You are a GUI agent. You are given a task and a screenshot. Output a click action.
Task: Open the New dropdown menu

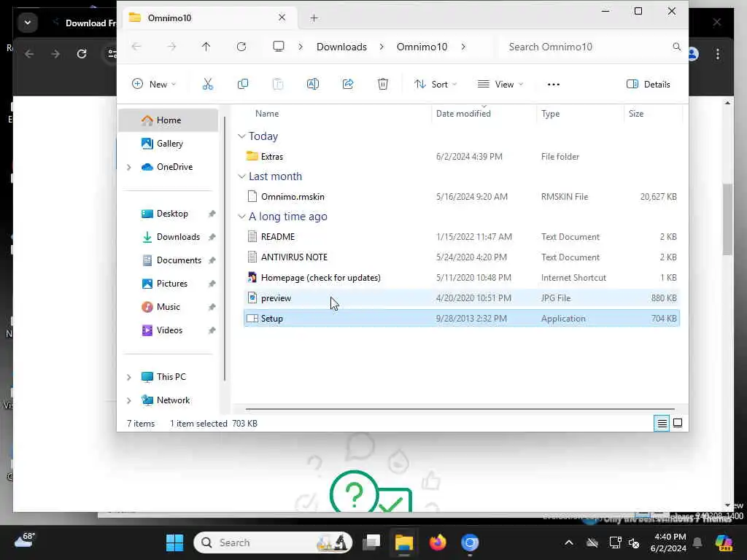tap(154, 85)
